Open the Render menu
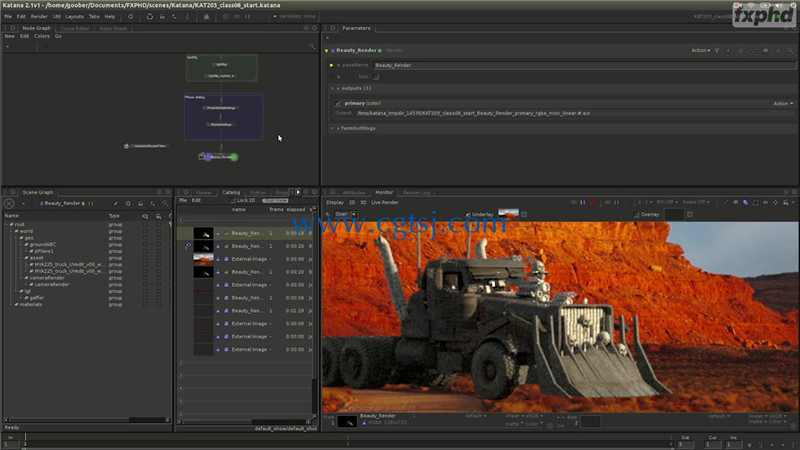800x450 pixels. [39, 16]
